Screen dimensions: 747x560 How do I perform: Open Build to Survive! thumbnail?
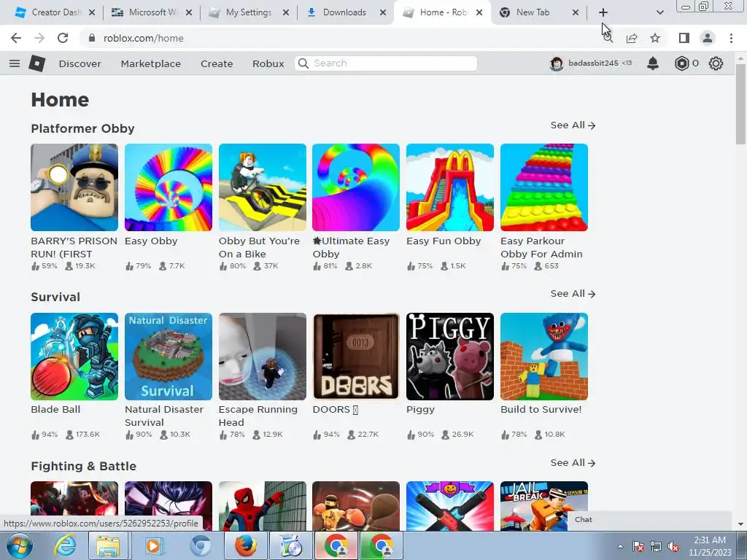(x=544, y=356)
